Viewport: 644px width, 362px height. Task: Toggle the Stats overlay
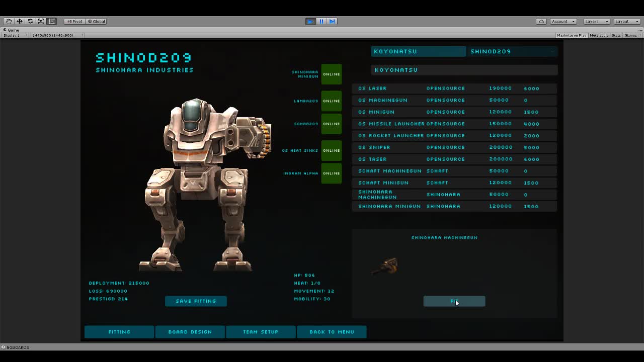616,35
